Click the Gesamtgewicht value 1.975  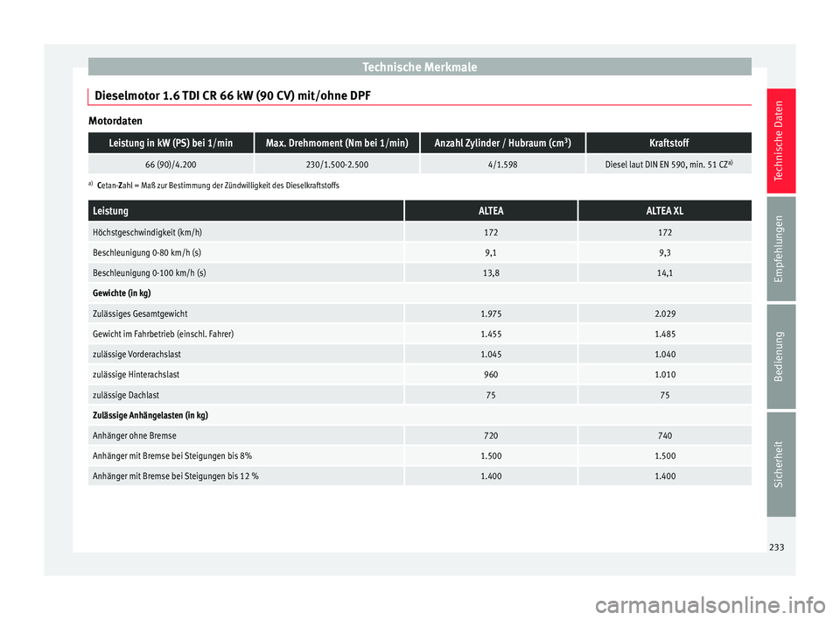pos(491,314)
